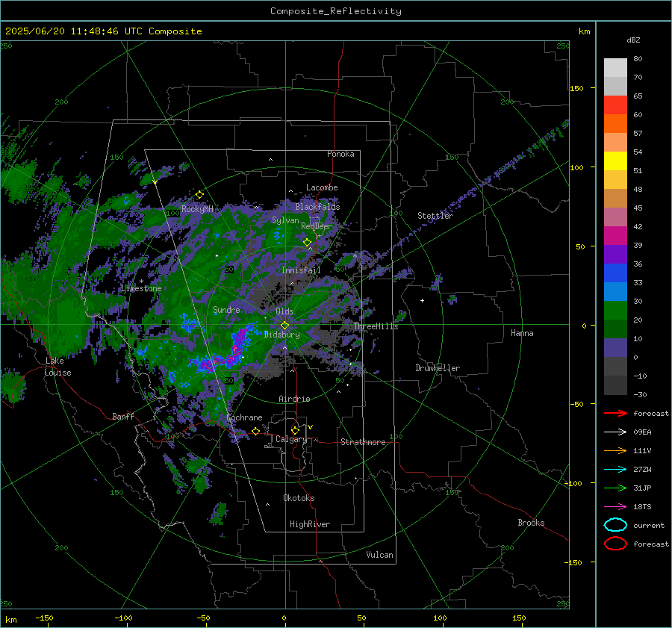The image size is (672, 628).
Task: Click the Didsbury label
Action: [x=281, y=335]
